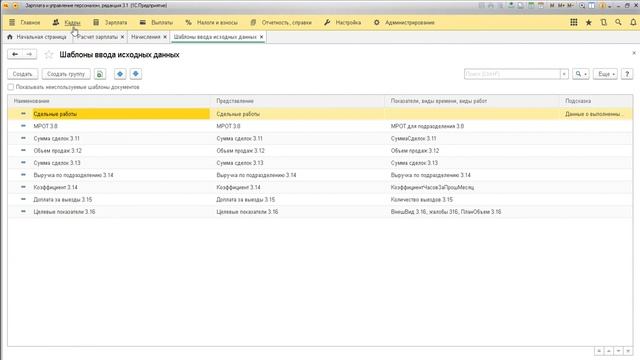Go back with the left arrow

point(15,54)
